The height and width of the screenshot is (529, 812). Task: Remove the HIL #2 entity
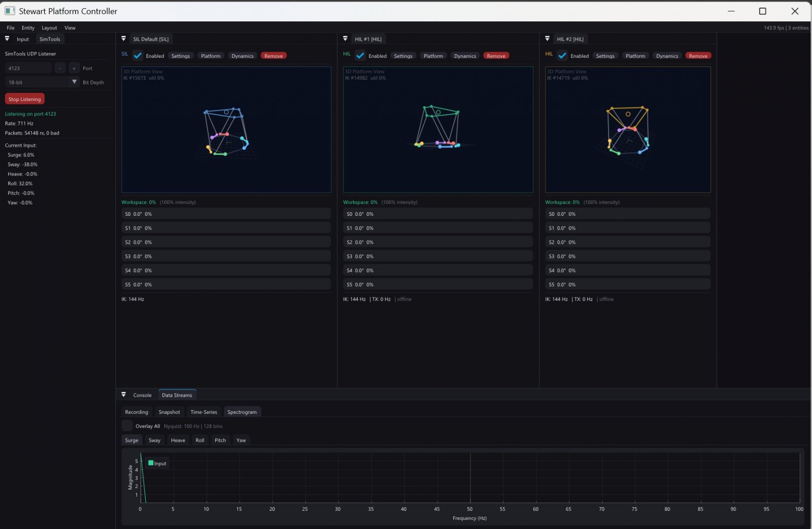click(698, 56)
